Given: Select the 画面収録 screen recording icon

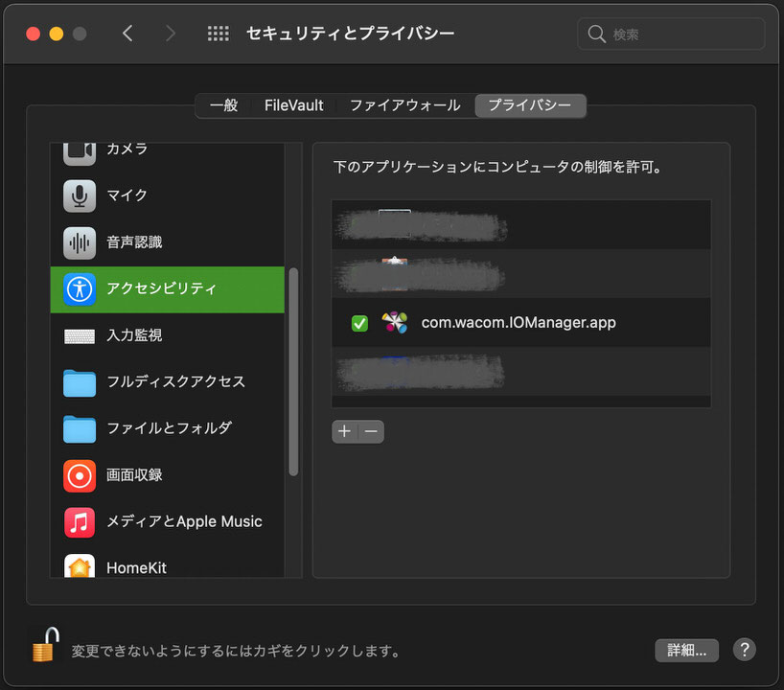Looking at the screenshot, I should click(x=80, y=474).
